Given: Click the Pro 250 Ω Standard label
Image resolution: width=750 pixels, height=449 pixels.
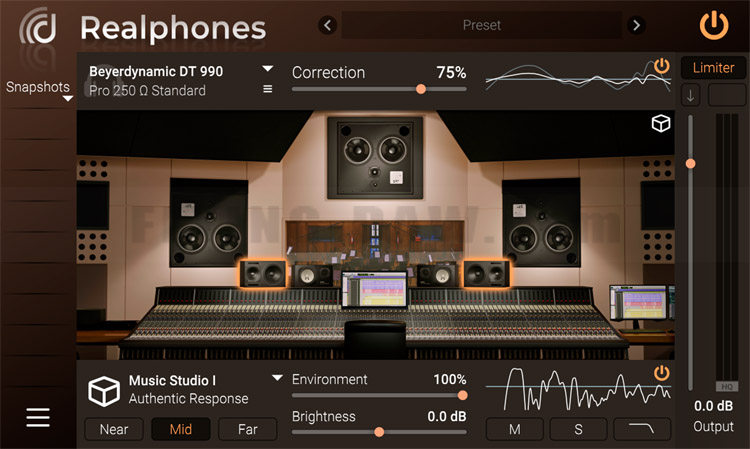Looking at the screenshot, I should (147, 91).
